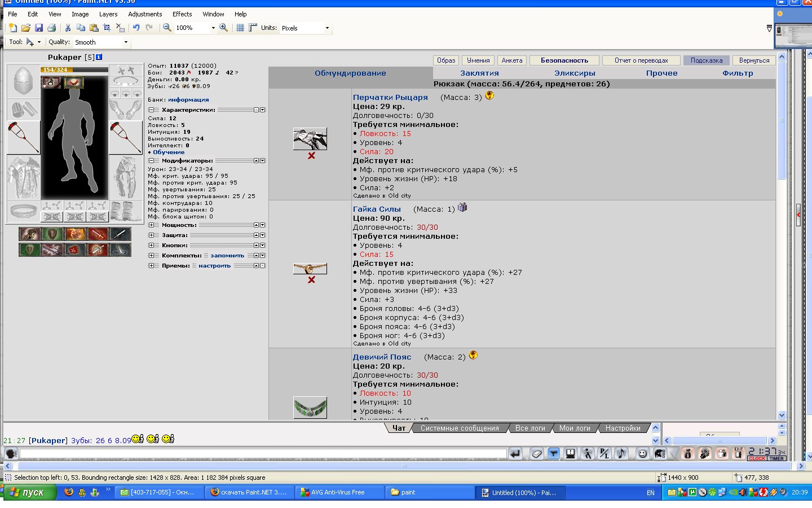The width and height of the screenshot is (812, 508).
Task: Click the money bag icon
Action: click(687, 453)
